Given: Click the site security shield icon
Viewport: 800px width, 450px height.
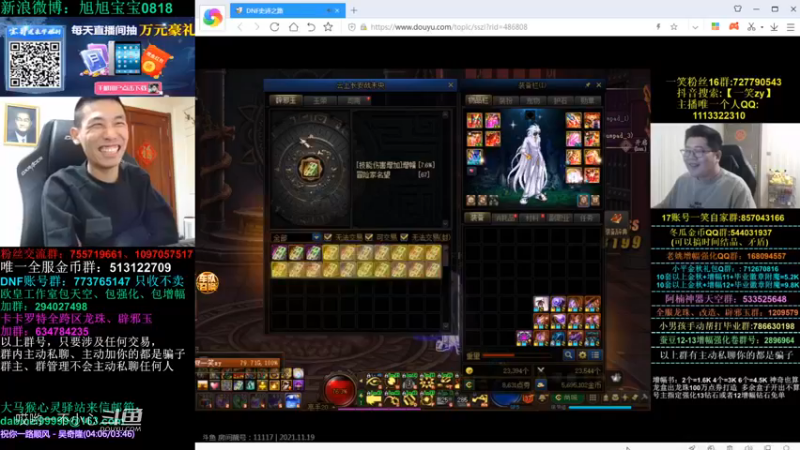Looking at the screenshot, I should pos(352,27).
